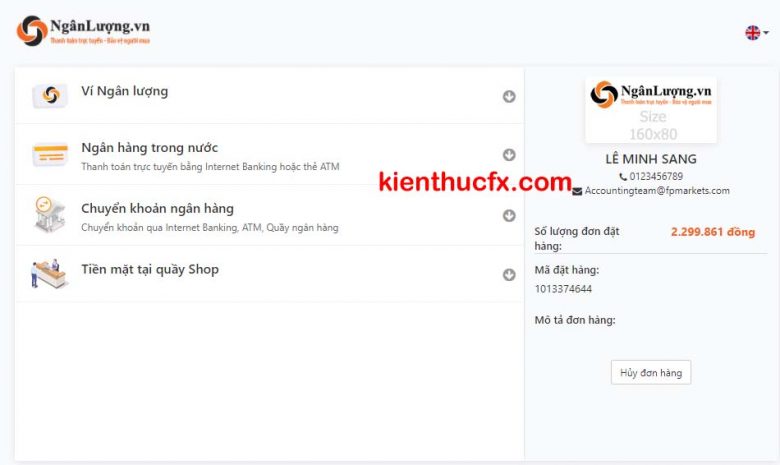The image size is (780, 465).
Task: Select Ngân hàng trong nước payment option
Action: (x=150, y=148)
